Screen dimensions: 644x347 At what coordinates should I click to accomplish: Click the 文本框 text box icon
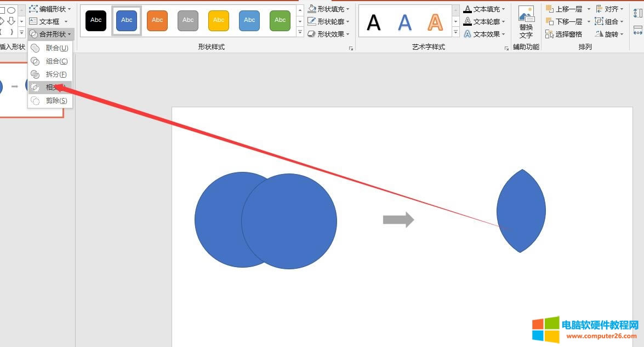33,21
